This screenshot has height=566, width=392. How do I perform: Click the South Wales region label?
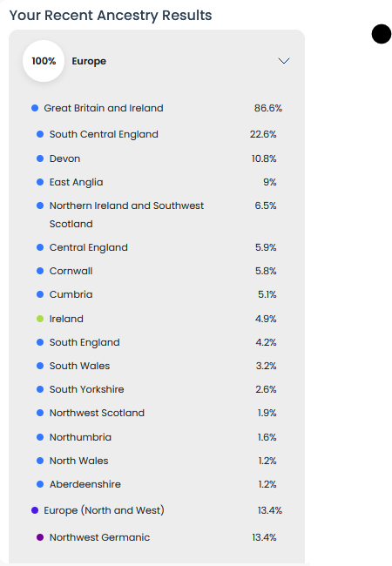(x=80, y=366)
